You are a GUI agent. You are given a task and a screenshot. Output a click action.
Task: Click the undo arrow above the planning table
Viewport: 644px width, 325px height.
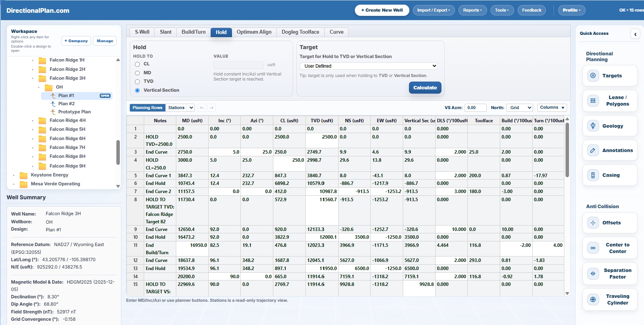[x=201, y=108]
